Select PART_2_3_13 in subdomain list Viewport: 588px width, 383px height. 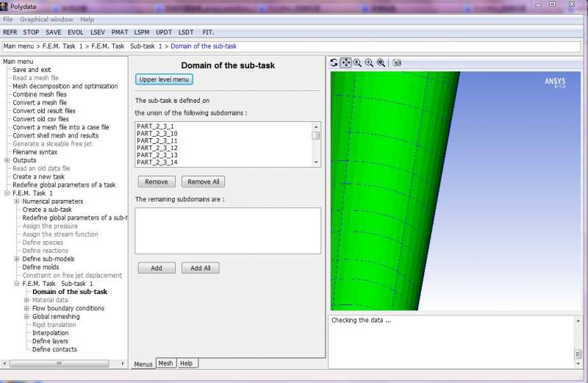click(223, 155)
